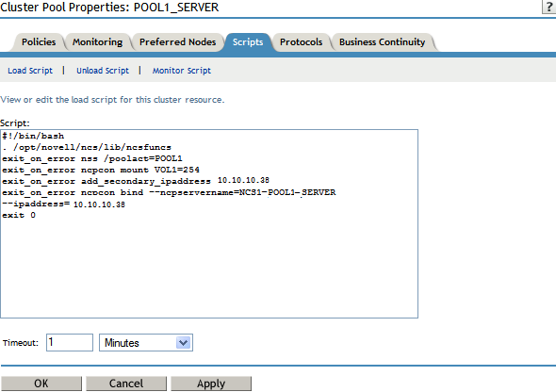The width and height of the screenshot is (556, 392).
Task: Go to the Business Continuity tab
Action: pos(382,42)
